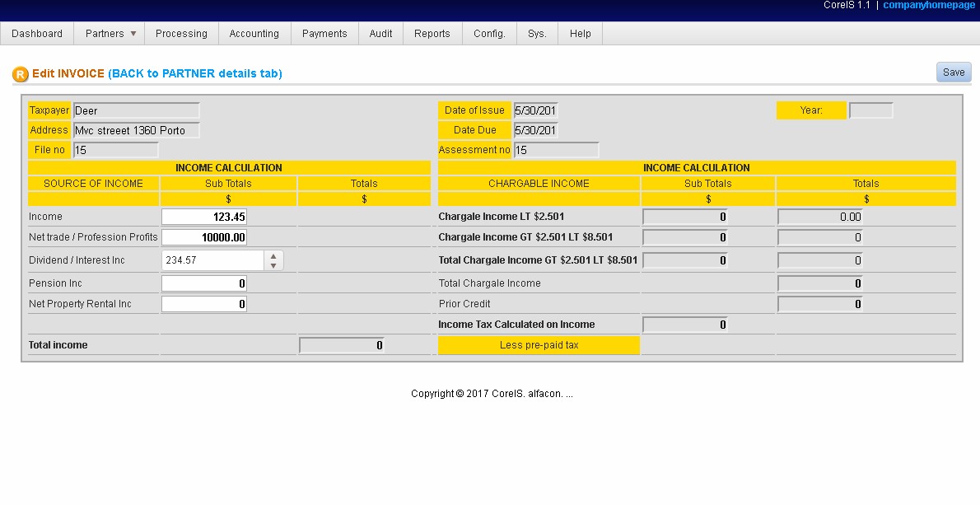This screenshot has width=980, height=505.
Task: Open the Dashboard menu
Action: tap(37, 34)
